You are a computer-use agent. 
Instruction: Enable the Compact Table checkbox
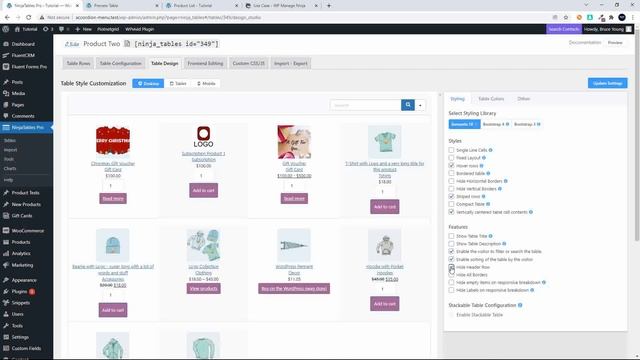tap(451, 204)
